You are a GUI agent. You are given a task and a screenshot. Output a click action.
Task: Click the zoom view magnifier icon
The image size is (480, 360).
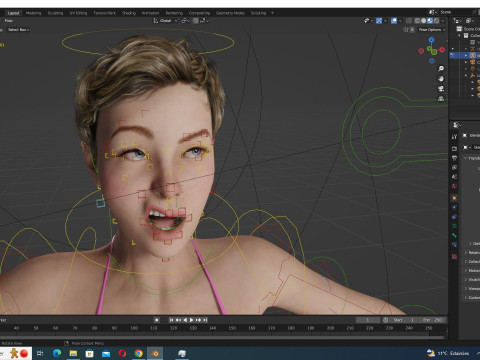point(441,69)
